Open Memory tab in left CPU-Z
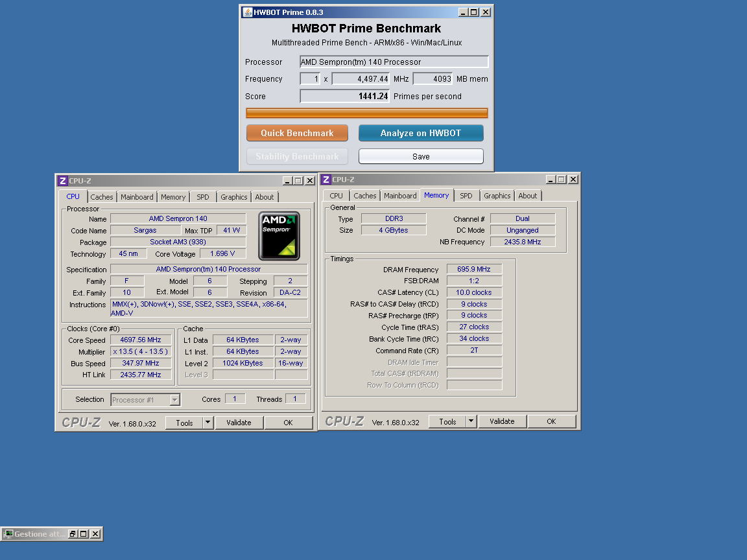 pos(173,197)
